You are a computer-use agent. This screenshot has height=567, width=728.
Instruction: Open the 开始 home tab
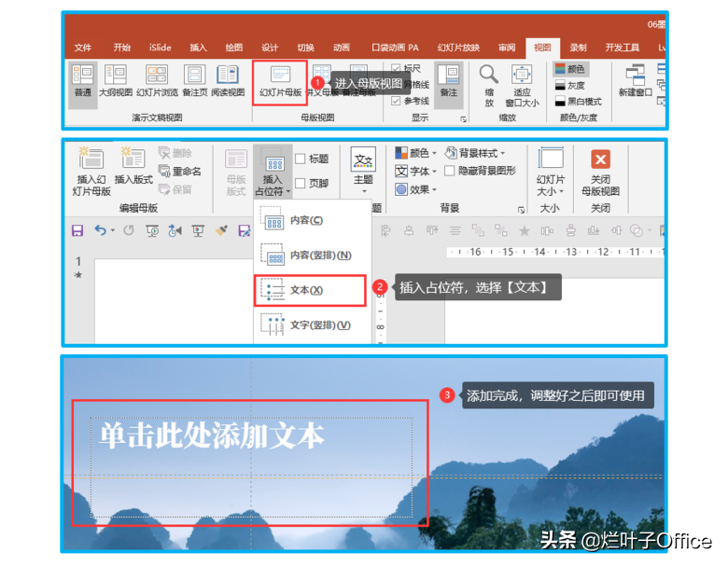121,48
